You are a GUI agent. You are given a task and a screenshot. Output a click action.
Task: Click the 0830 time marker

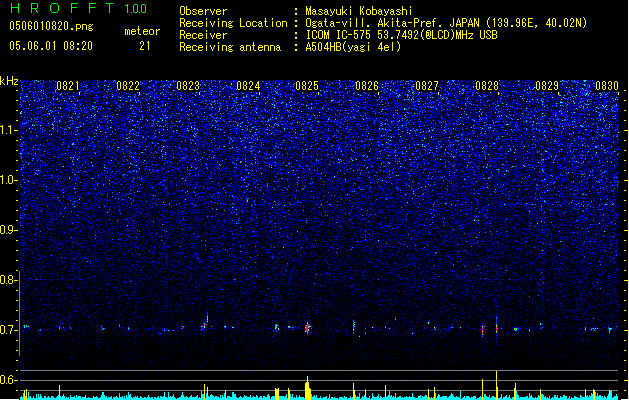click(607, 86)
